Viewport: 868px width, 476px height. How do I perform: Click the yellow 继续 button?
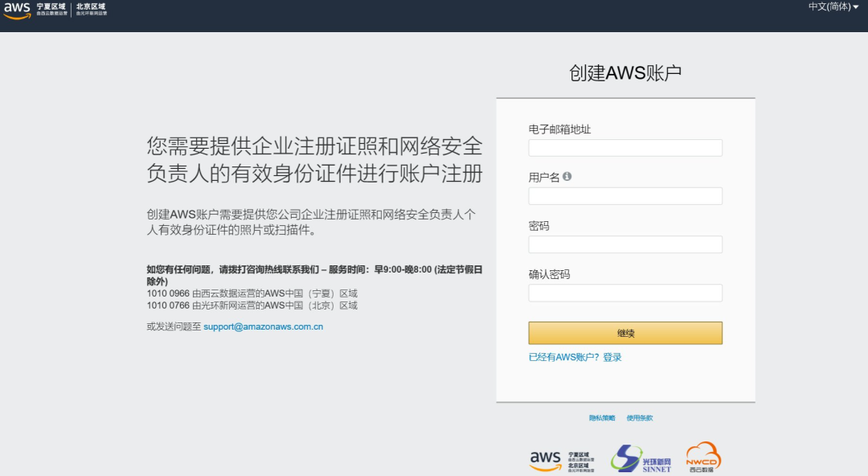click(x=625, y=333)
